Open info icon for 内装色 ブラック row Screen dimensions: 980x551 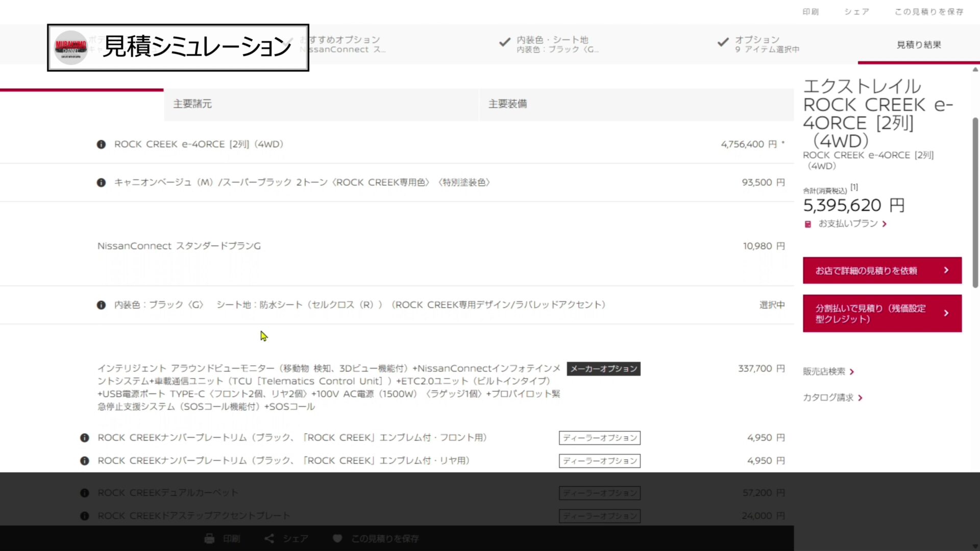pyautogui.click(x=101, y=305)
